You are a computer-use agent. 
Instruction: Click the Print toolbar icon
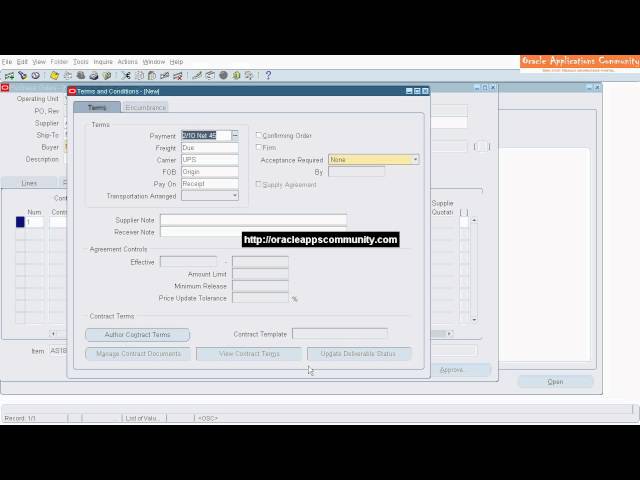94,76
